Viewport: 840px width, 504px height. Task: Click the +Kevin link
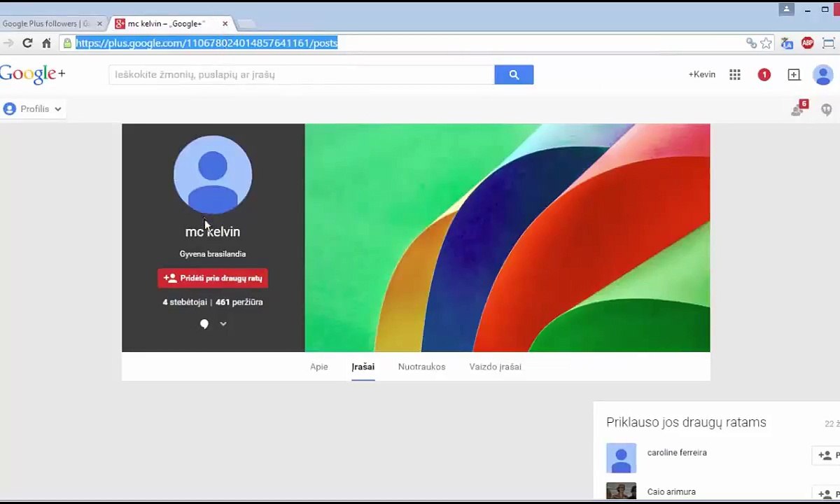(x=701, y=74)
